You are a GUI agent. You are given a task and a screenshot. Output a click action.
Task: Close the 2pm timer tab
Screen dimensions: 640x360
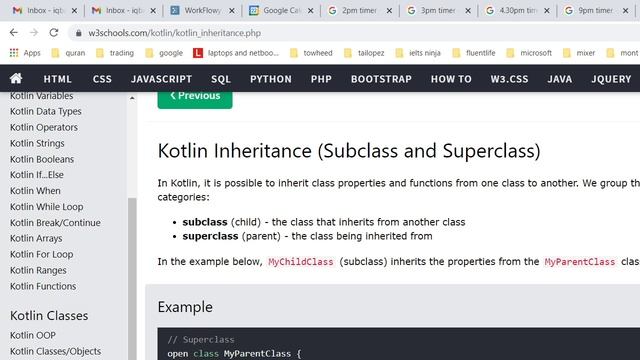point(389,11)
